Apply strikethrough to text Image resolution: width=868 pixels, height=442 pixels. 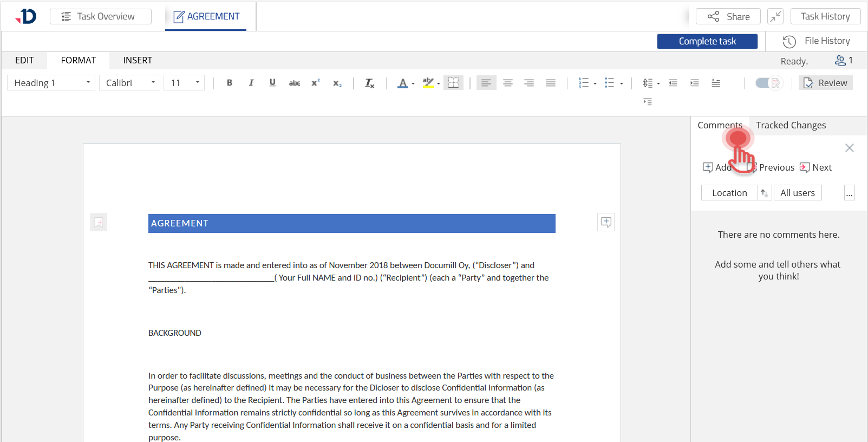[294, 83]
